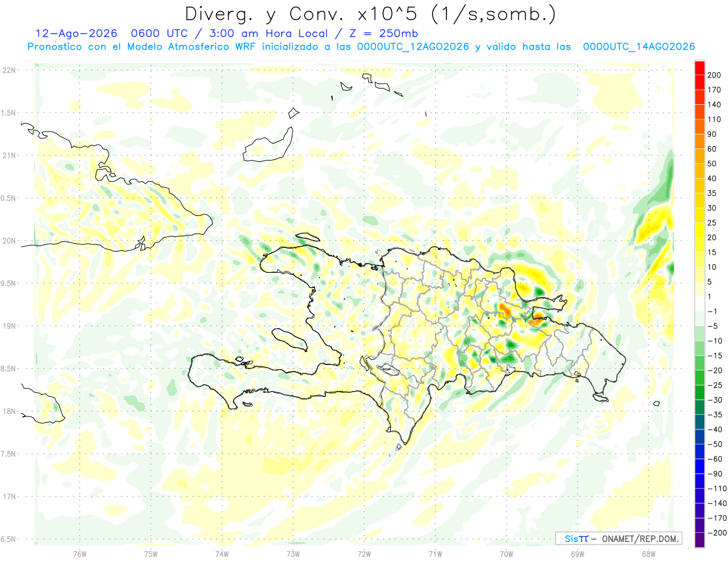This screenshot has height=562, width=728.
Task: Click the '0.5N' latitude label
Action: point(8,198)
